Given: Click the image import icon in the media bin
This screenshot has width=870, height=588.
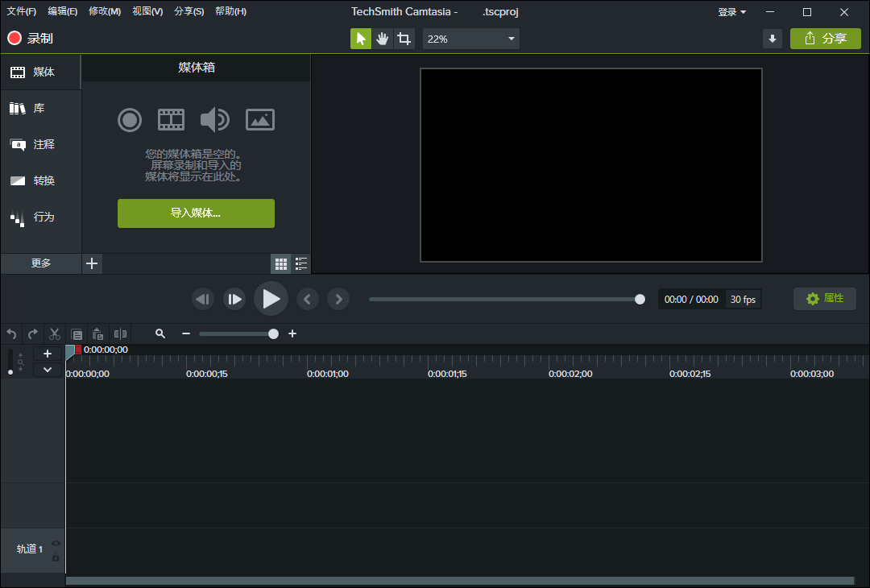Looking at the screenshot, I should click(x=259, y=119).
